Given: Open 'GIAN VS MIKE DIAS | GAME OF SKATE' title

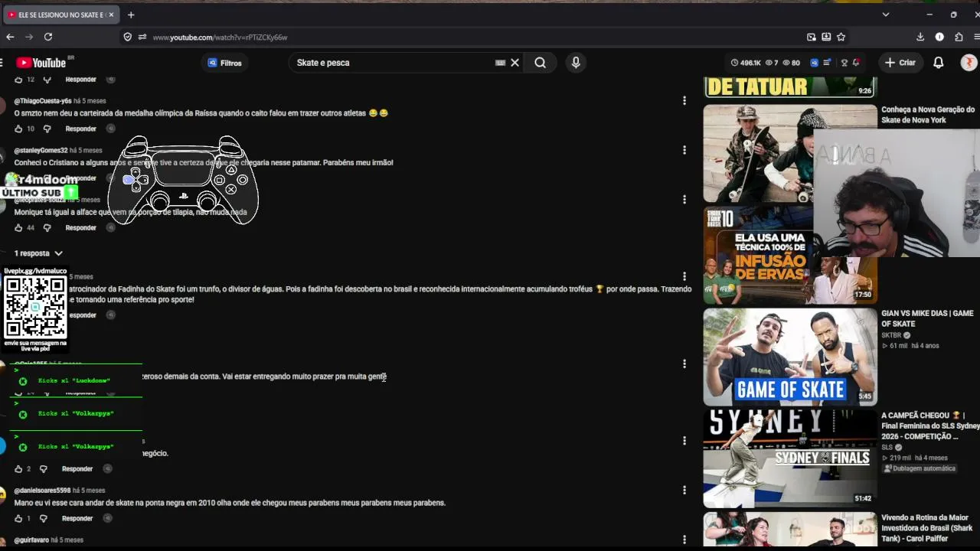Looking at the screenshot, I should 927,318.
